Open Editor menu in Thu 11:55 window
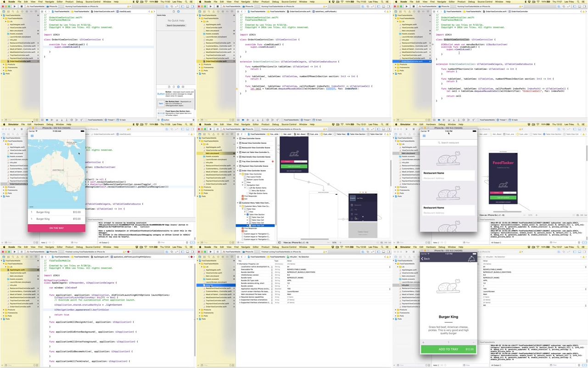This screenshot has width=588, height=368. tap(255, 1)
